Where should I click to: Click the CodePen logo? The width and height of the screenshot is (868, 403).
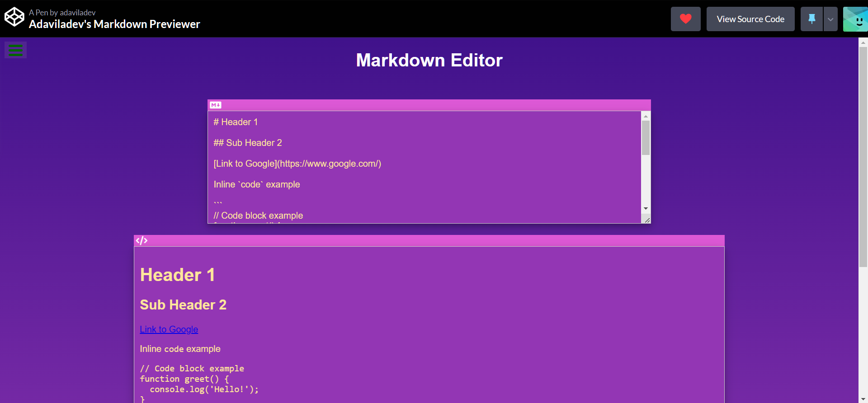tap(14, 17)
